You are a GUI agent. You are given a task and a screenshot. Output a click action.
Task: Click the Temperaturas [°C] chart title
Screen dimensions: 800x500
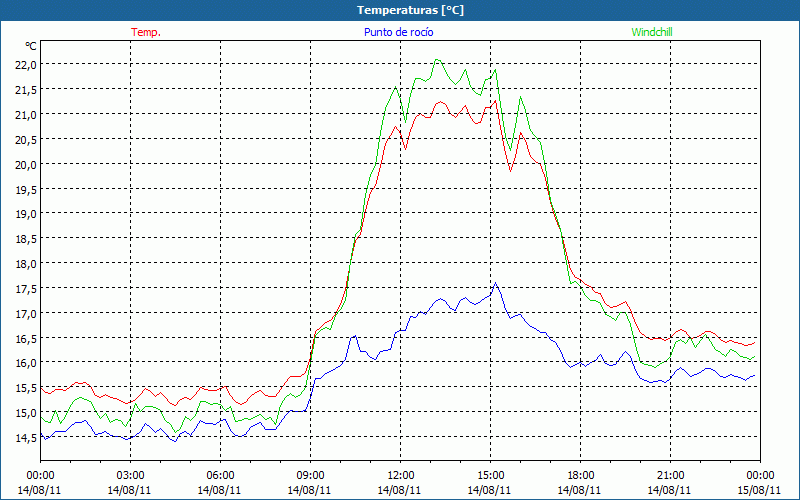point(410,10)
